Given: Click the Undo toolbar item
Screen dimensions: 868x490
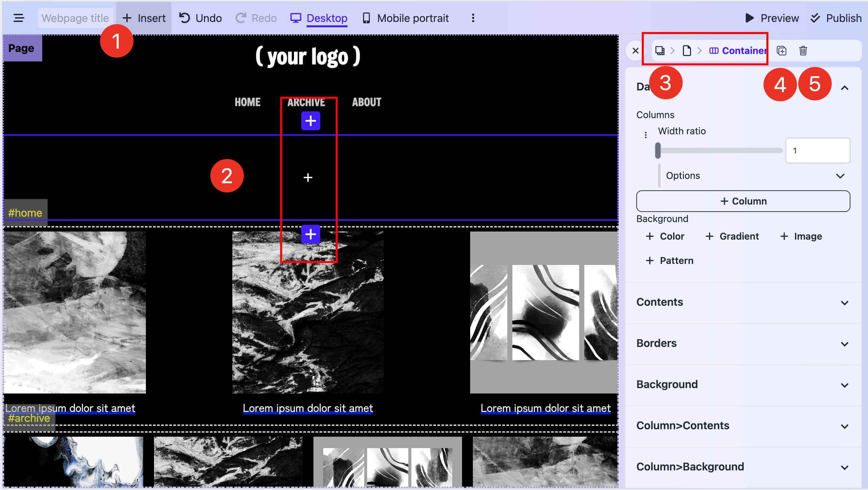Looking at the screenshot, I should pos(200,18).
